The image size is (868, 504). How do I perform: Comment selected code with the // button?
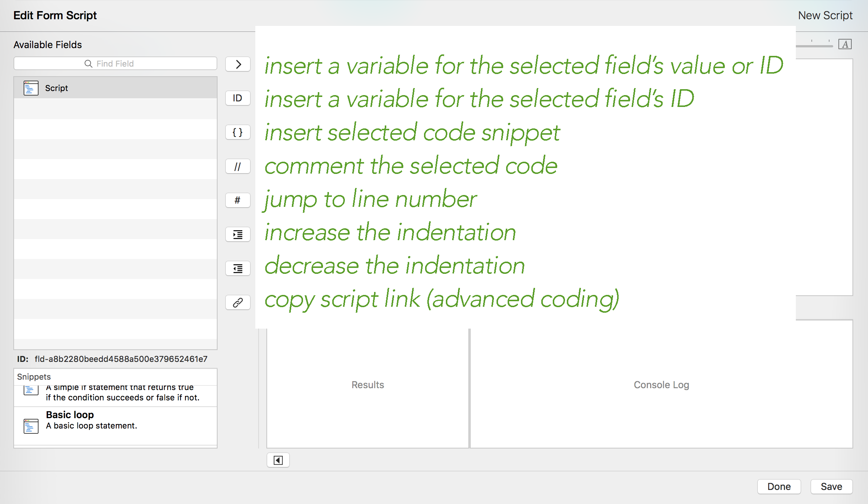pyautogui.click(x=238, y=167)
